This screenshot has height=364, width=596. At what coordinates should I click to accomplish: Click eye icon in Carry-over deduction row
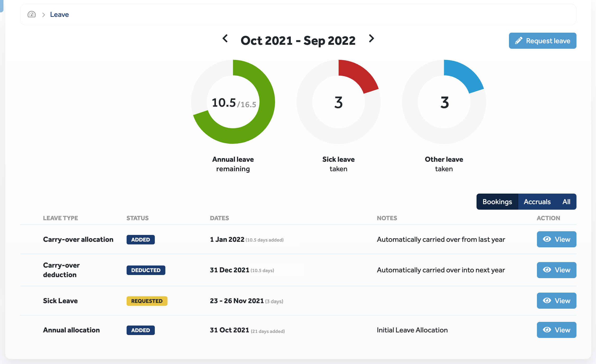click(547, 270)
